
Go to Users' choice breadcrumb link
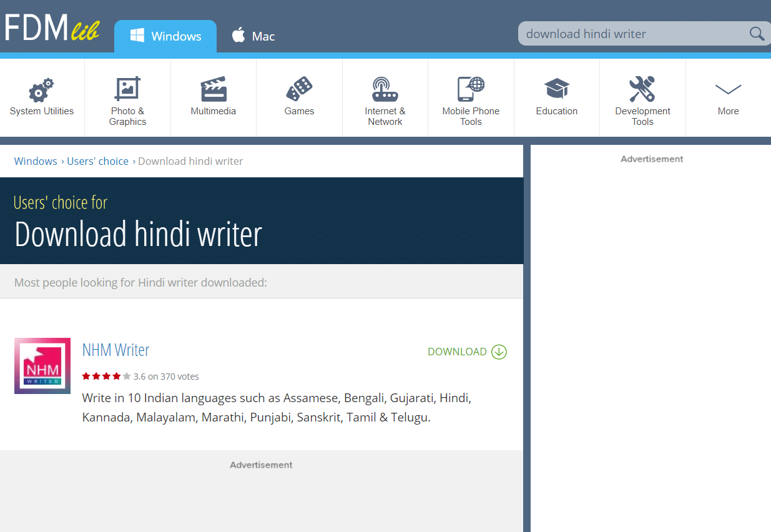97,161
